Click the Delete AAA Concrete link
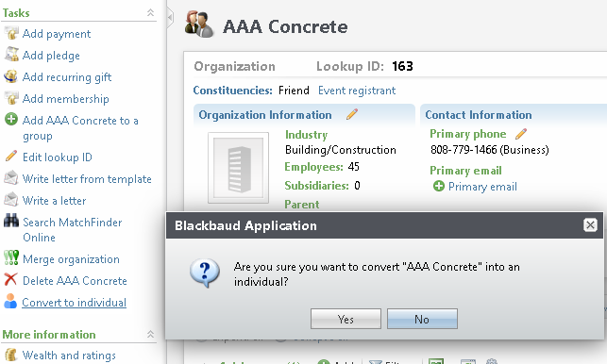Image resolution: width=607 pixels, height=364 pixels. (x=75, y=281)
